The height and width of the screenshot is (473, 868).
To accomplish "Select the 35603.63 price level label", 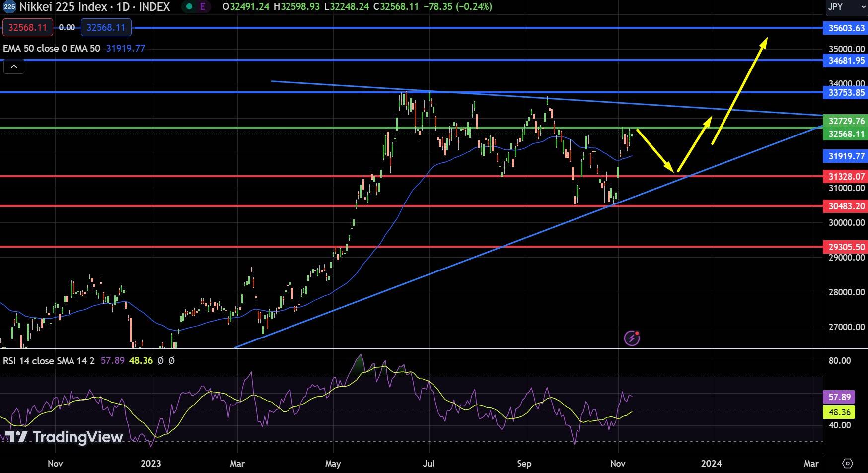I will (x=846, y=28).
